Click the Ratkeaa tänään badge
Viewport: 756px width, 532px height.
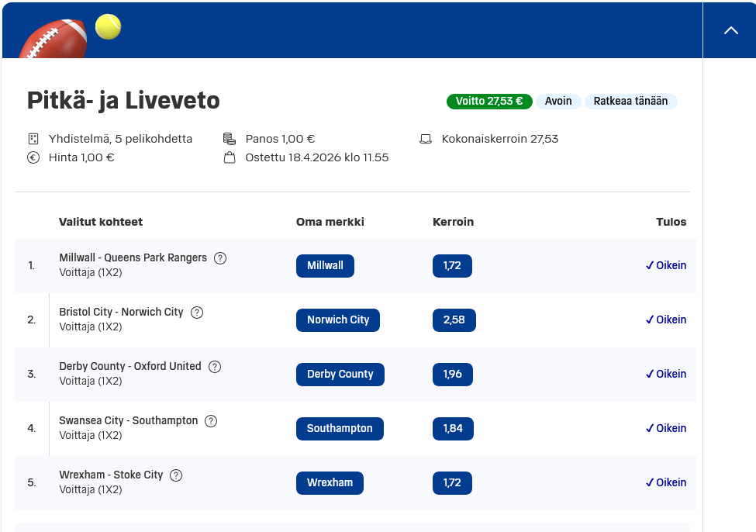[630, 102]
